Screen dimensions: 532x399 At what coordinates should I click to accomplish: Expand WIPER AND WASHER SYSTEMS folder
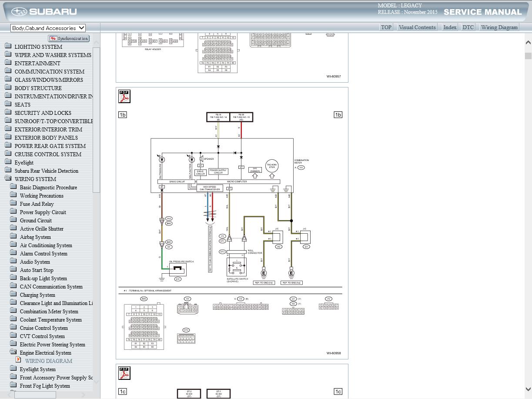click(8, 54)
